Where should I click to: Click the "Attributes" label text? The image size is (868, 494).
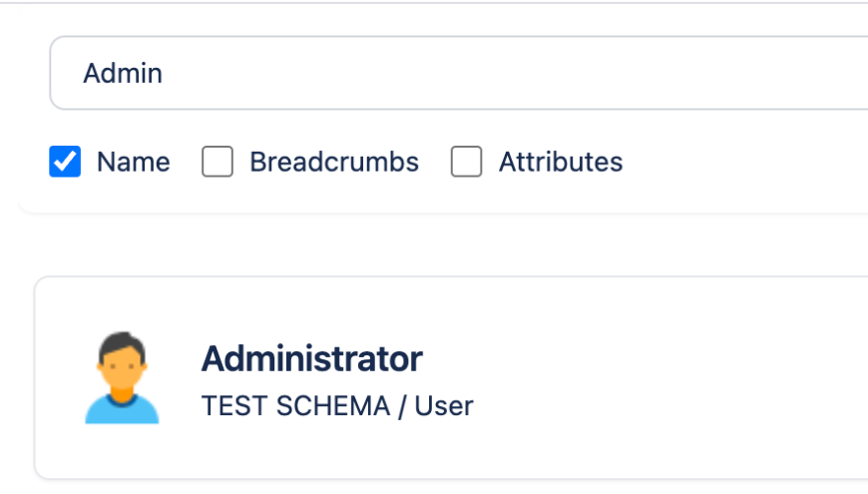pos(561,162)
